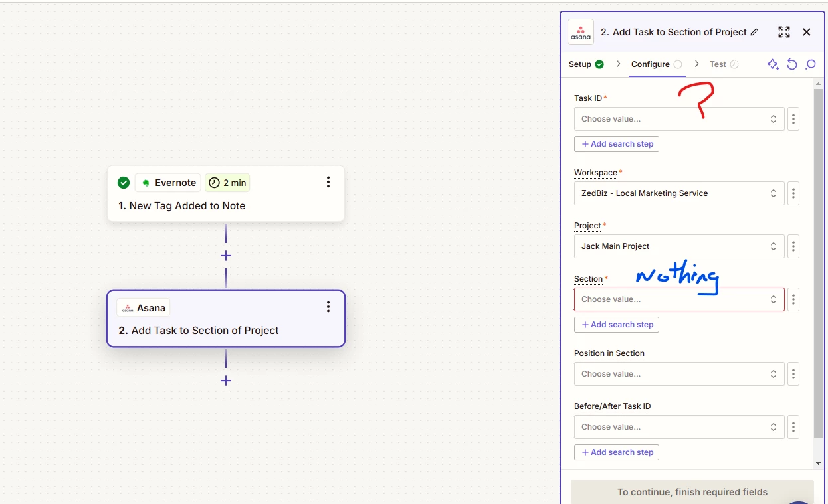828x504 pixels.
Task: Switch to the Configure tab
Action: tap(657, 64)
